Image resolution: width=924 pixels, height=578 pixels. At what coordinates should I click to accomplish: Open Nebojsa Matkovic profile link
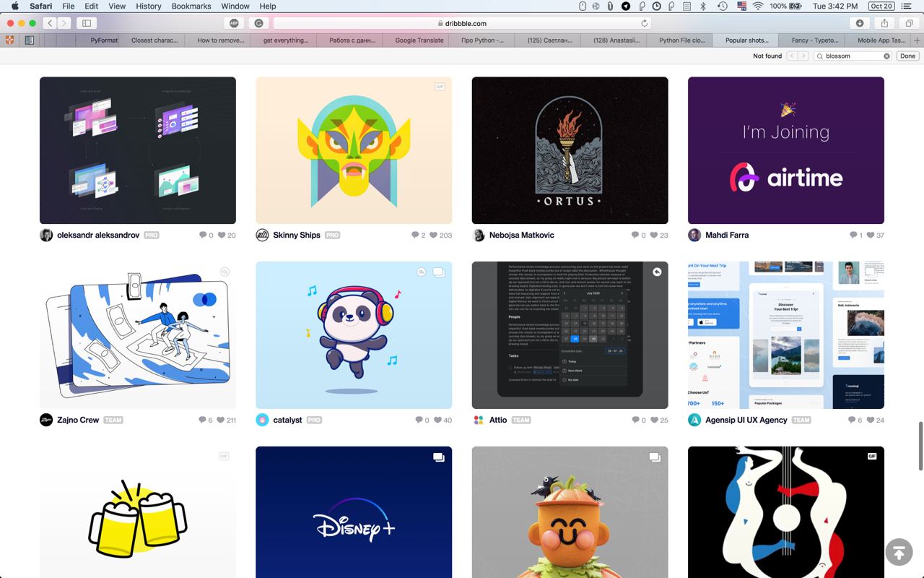(x=522, y=235)
